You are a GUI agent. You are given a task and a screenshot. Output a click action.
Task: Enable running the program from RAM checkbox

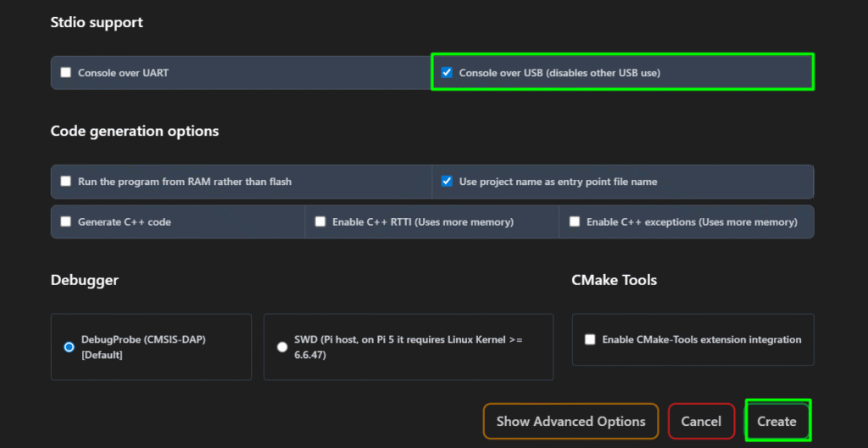[66, 182]
